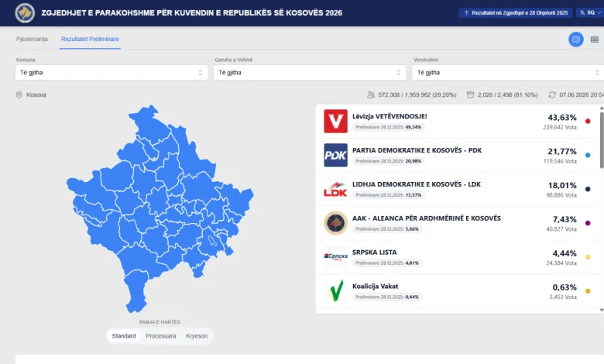
Task: Click LIDHJA DEMOKRATIKE E KOSOVËS - LDK name
Action: tap(417, 184)
